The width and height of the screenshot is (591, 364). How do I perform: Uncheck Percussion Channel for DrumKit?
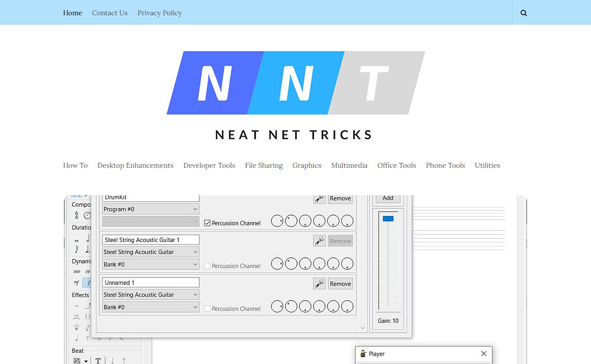click(207, 223)
